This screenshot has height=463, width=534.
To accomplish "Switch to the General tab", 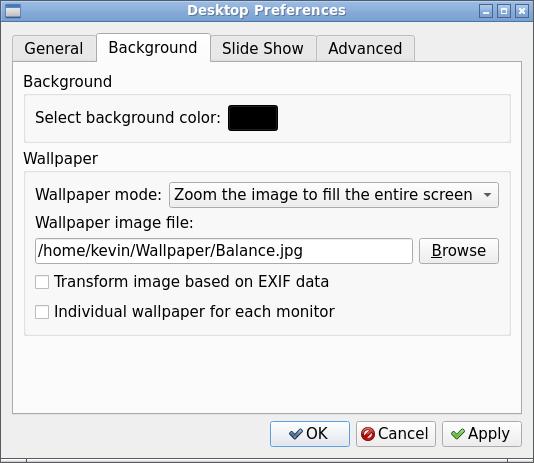I will click(54, 48).
